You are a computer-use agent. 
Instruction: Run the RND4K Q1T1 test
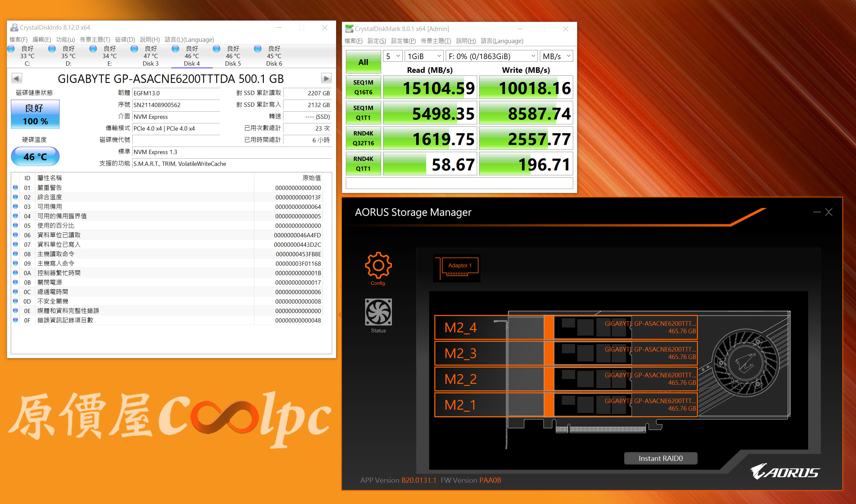363,164
